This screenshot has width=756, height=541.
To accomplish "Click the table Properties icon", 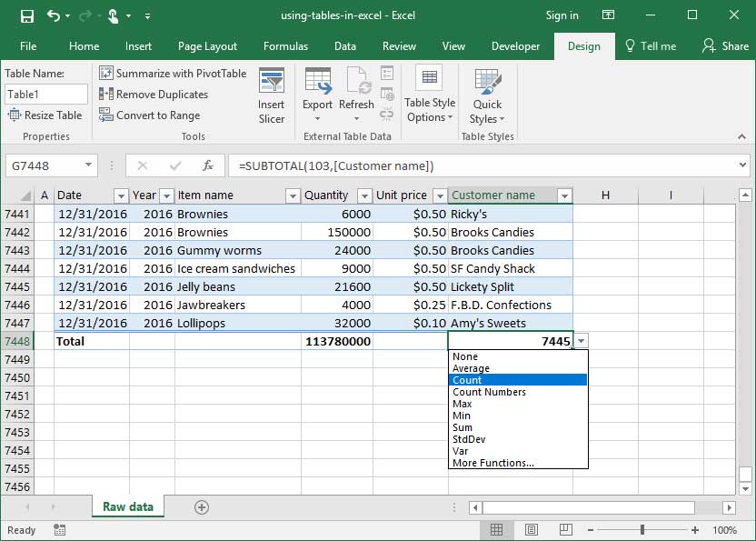I will (387, 74).
